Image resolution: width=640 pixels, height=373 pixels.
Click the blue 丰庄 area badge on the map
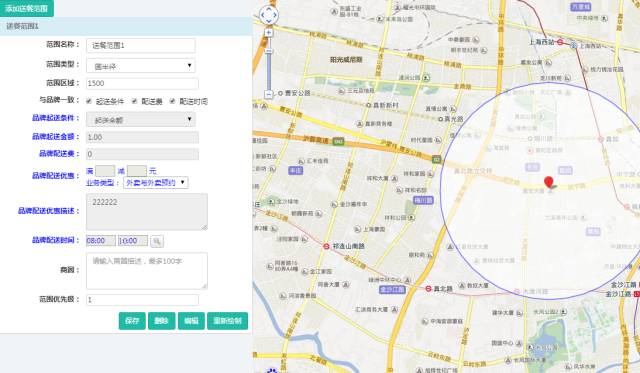pyautogui.click(x=296, y=170)
